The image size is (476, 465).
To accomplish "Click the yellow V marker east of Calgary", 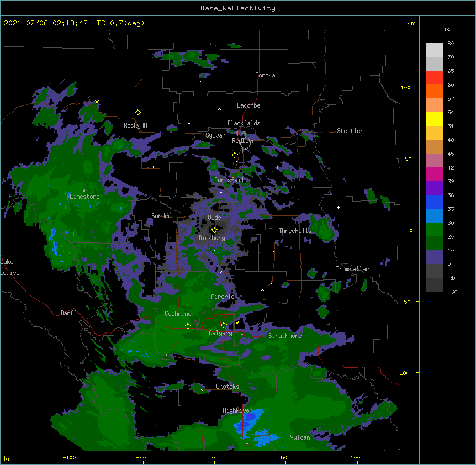I will [x=237, y=323].
